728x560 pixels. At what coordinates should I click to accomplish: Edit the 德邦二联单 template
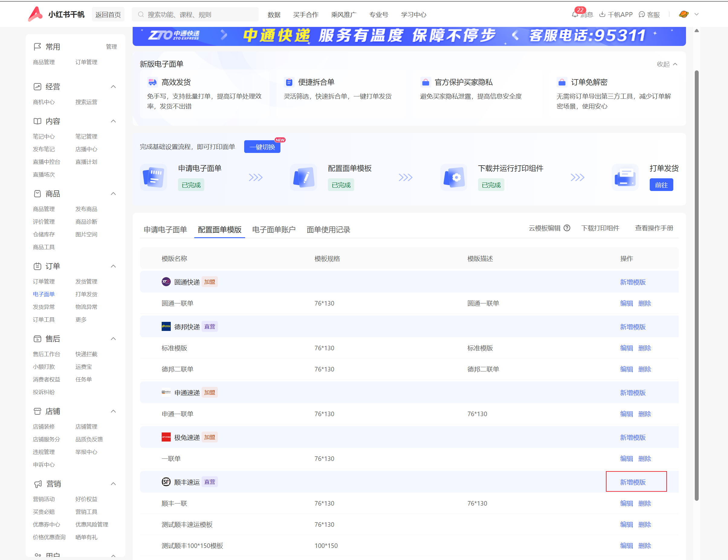pyautogui.click(x=626, y=369)
